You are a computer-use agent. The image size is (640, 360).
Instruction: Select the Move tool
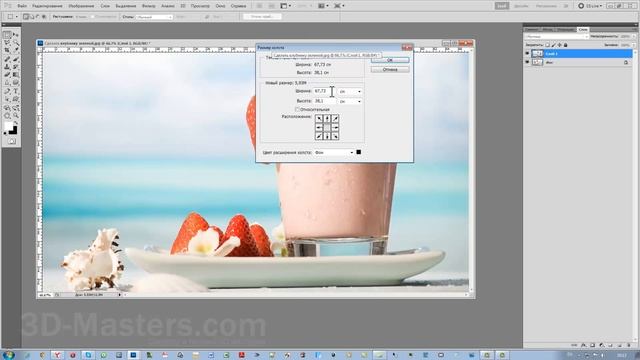pos(16,35)
